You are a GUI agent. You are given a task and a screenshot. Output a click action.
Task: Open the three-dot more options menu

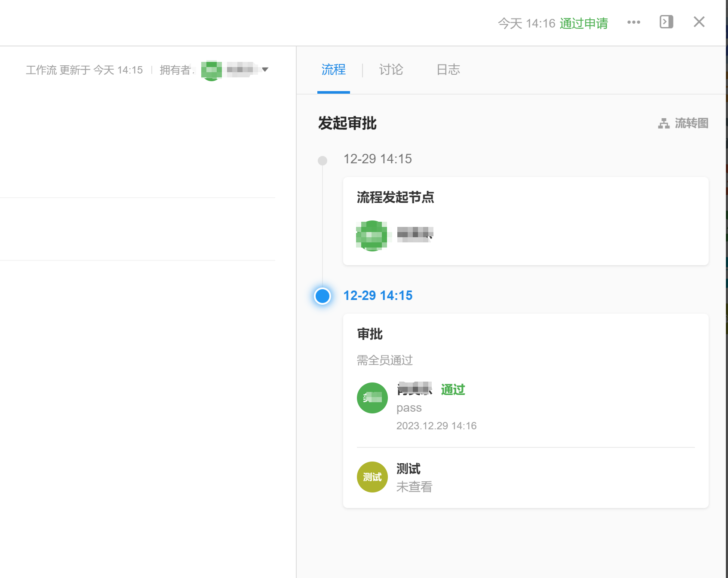click(633, 22)
